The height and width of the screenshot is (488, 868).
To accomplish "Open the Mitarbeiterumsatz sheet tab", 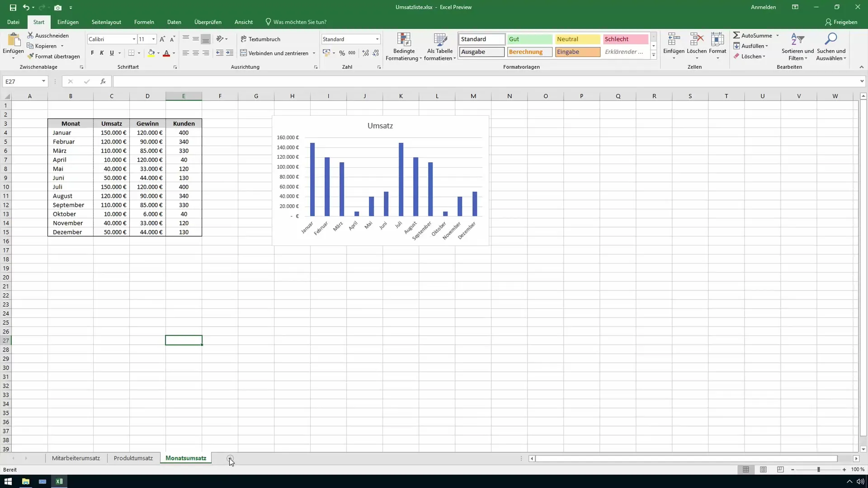I will (76, 458).
